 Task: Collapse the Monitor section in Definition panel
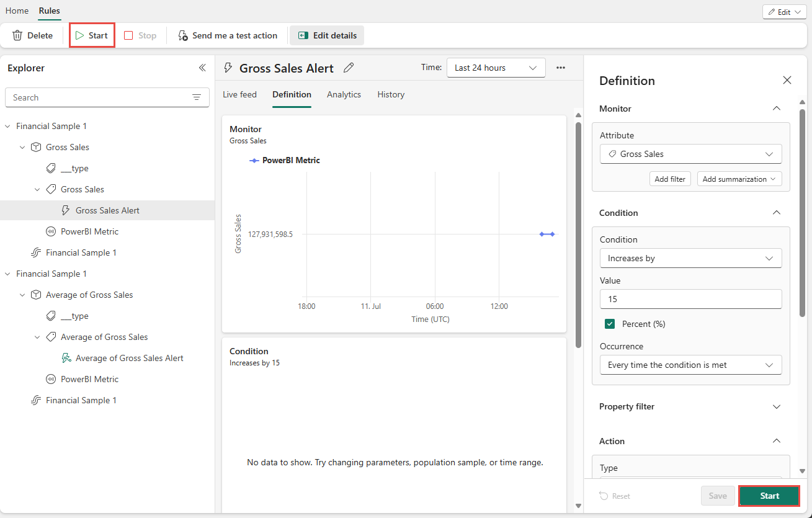pos(776,109)
